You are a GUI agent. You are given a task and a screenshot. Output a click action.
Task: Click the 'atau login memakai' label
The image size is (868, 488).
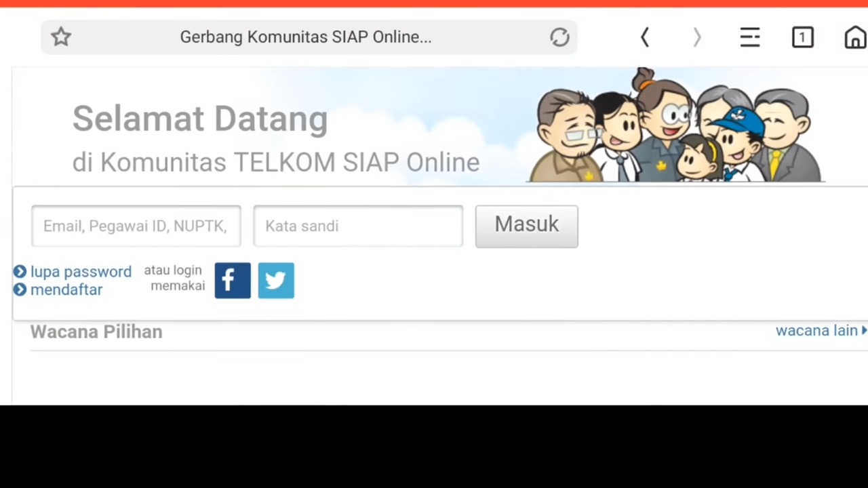(174, 279)
